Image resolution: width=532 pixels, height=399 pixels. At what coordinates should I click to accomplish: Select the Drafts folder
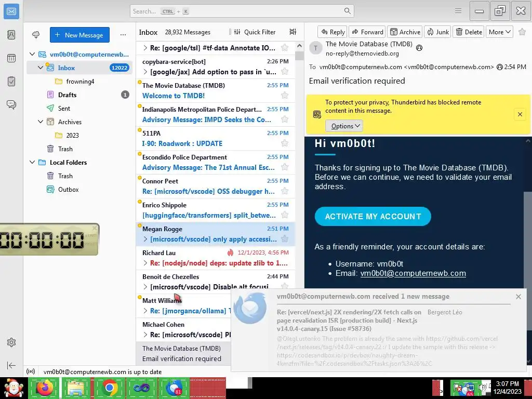point(79,95)
